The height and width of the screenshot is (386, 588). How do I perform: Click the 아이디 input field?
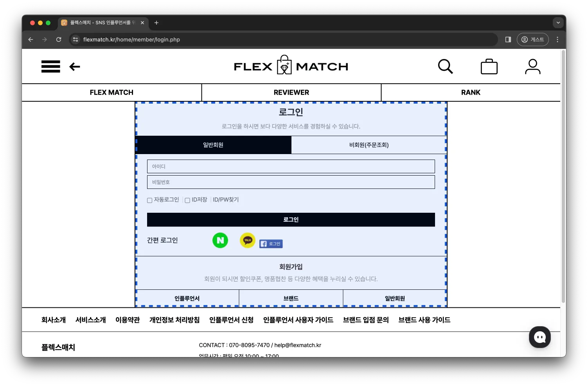(x=291, y=166)
